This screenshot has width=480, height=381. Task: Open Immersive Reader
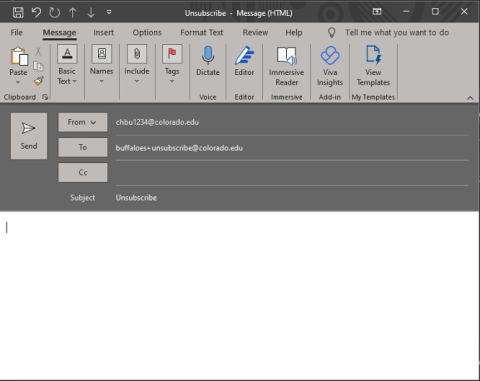click(286, 66)
